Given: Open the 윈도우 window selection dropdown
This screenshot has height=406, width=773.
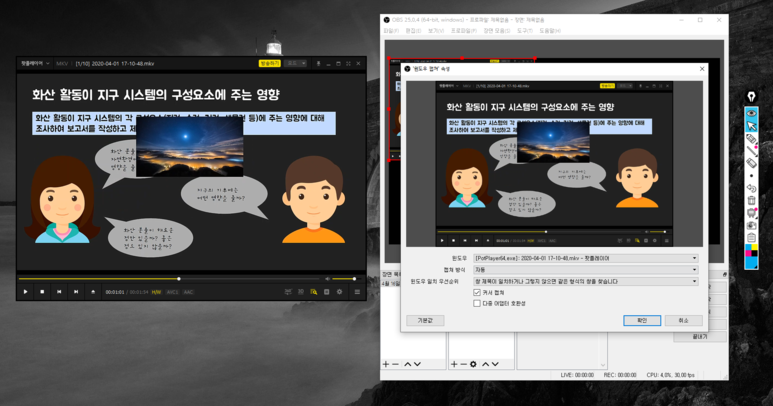Looking at the screenshot, I should [586, 258].
